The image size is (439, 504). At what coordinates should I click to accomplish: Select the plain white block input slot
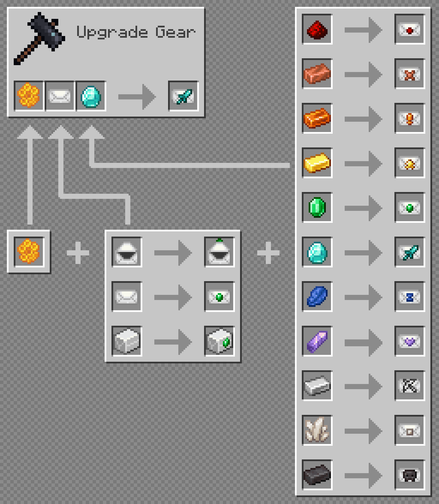click(x=127, y=341)
